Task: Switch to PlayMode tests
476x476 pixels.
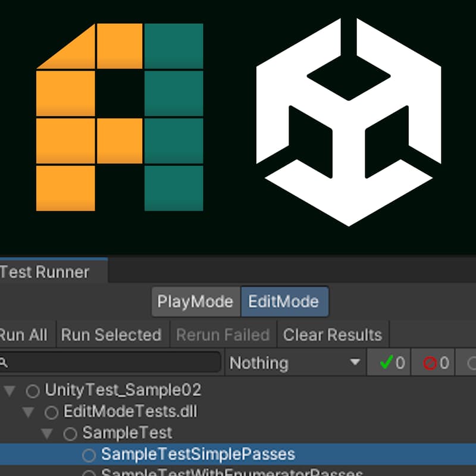Action: click(x=196, y=302)
